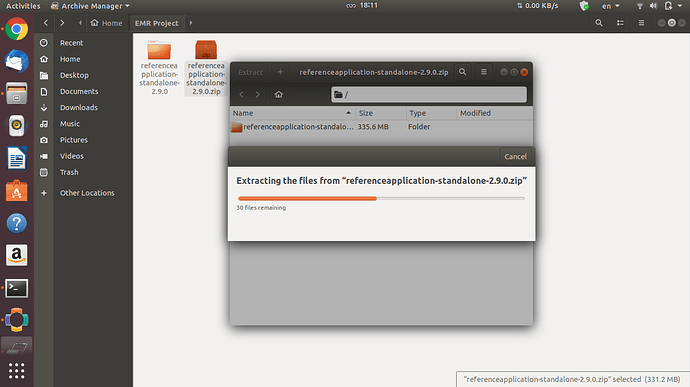
Task: Open Terminal from the dock
Action: (x=17, y=288)
